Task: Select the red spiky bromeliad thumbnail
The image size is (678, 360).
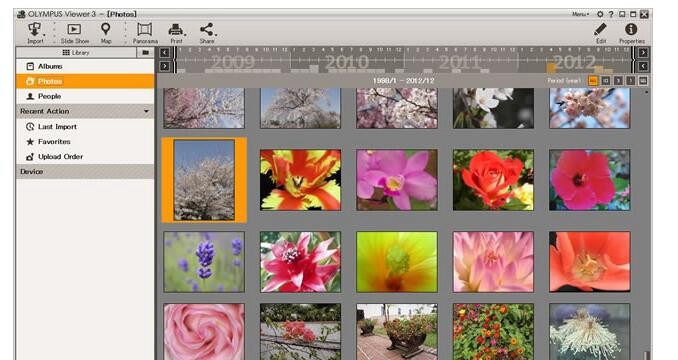Action: click(301, 261)
